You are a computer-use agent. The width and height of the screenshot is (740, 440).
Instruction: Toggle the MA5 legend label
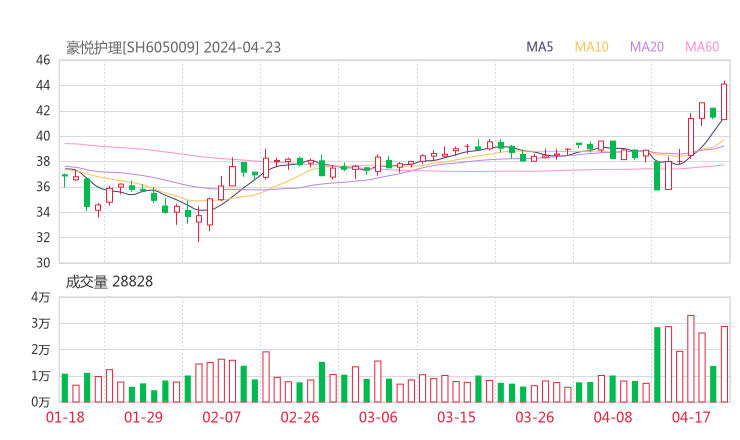[x=540, y=47]
